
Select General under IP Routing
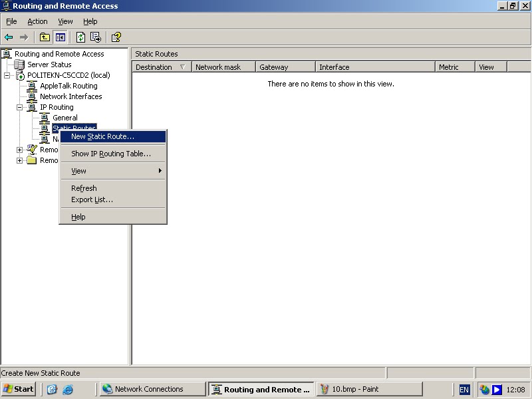click(65, 118)
